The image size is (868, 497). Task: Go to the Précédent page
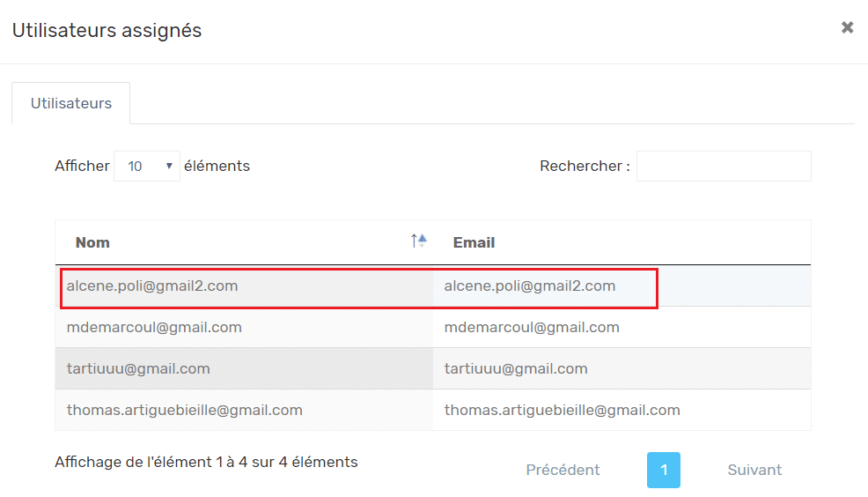tap(563, 470)
